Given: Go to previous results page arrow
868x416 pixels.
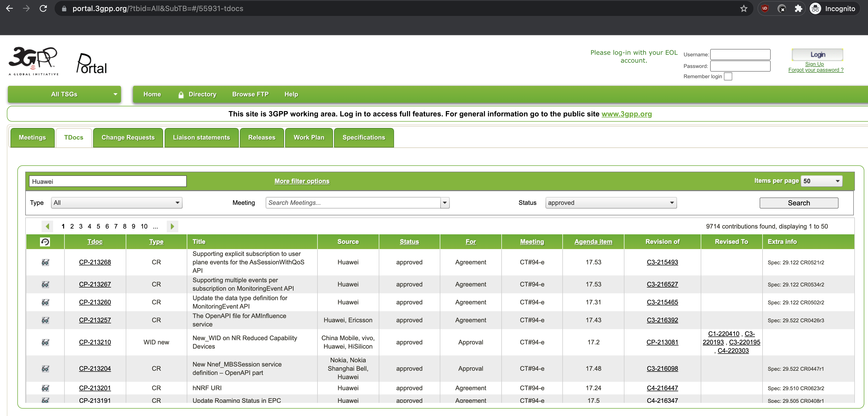Looking at the screenshot, I should 47,226.
